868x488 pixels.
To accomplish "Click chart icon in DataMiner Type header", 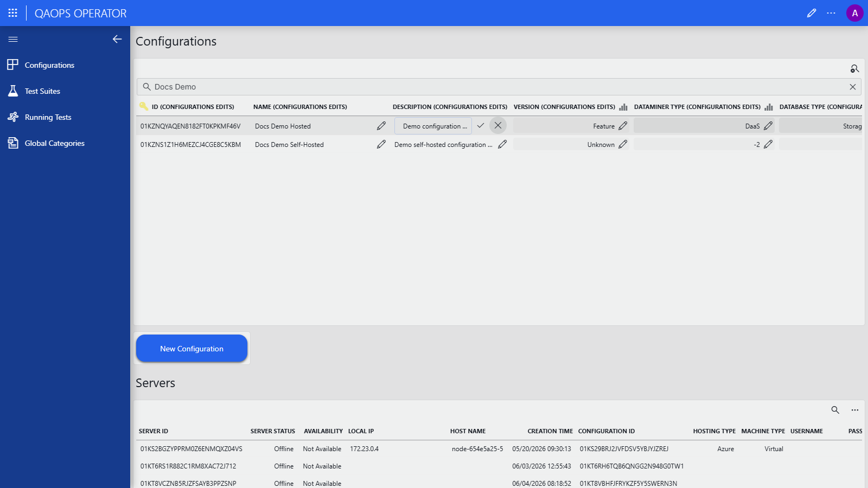I will coord(769,107).
